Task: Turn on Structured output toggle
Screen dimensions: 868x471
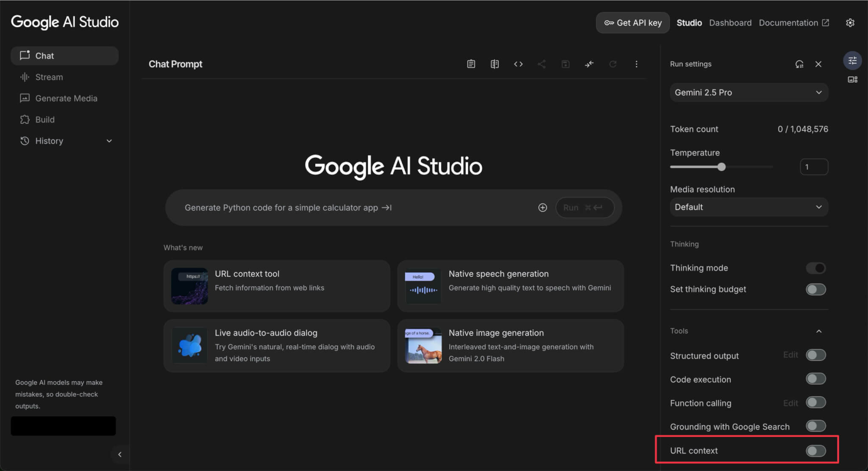Action: [816, 355]
